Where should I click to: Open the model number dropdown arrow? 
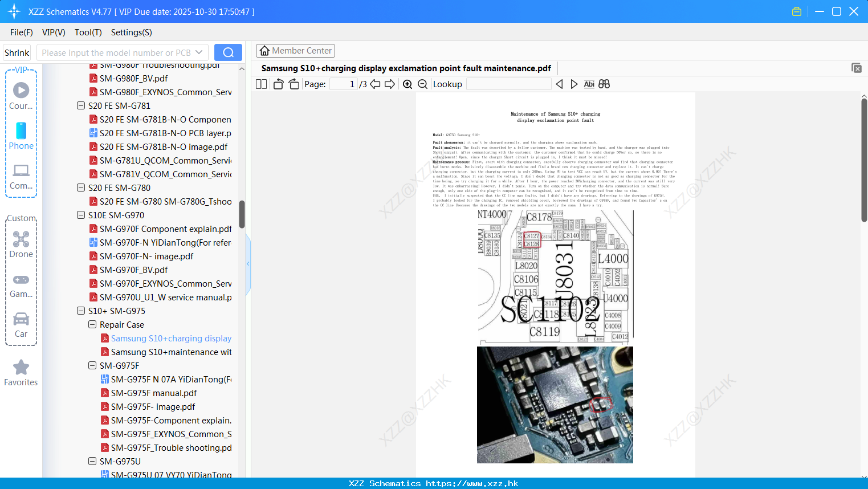(x=199, y=52)
